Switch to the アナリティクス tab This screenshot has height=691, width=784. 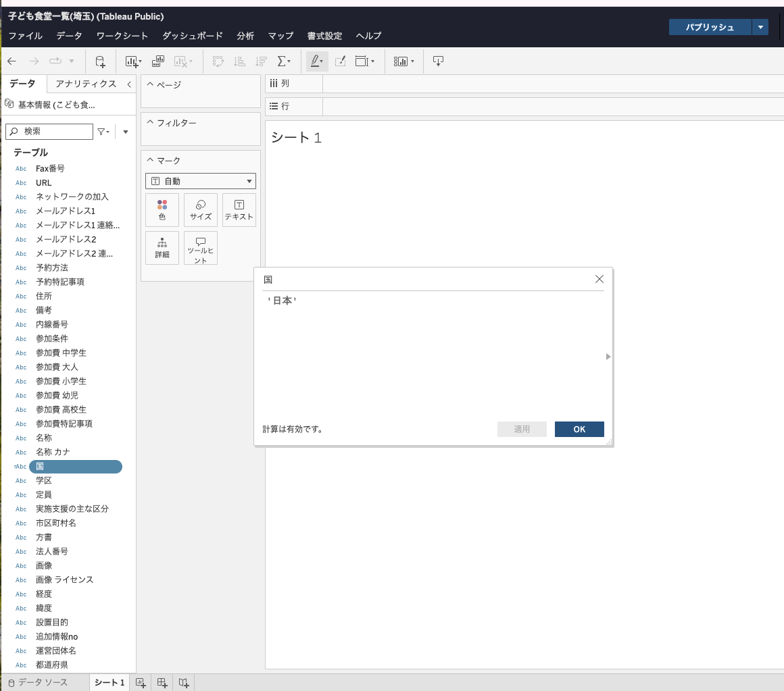coord(86,84)
